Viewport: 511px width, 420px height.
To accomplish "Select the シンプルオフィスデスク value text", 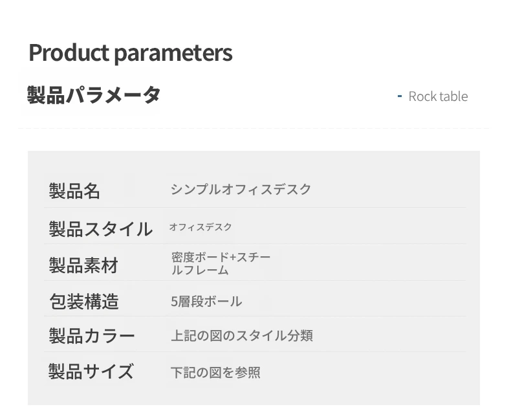I will coord(241,190).
